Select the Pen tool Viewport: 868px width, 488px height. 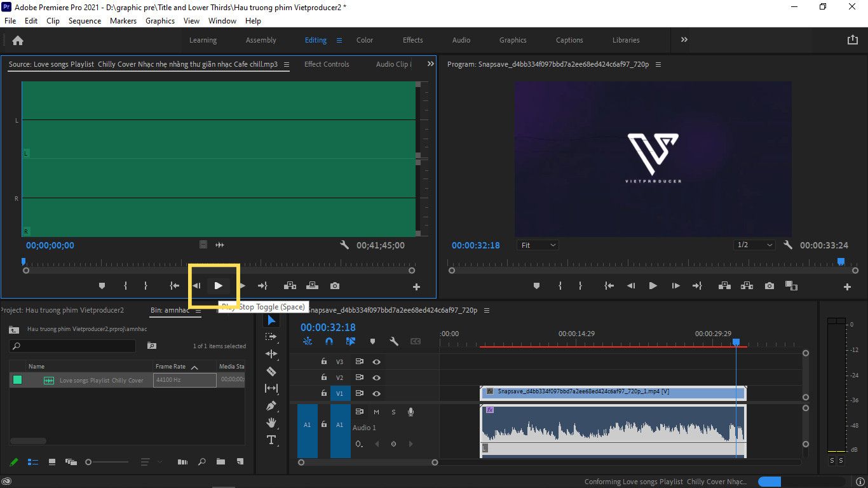271,405
